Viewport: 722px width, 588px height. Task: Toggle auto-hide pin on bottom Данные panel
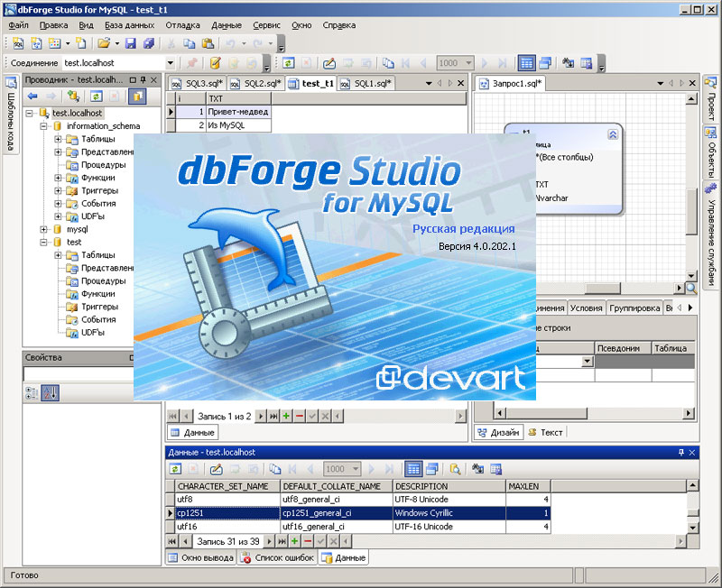681,452
